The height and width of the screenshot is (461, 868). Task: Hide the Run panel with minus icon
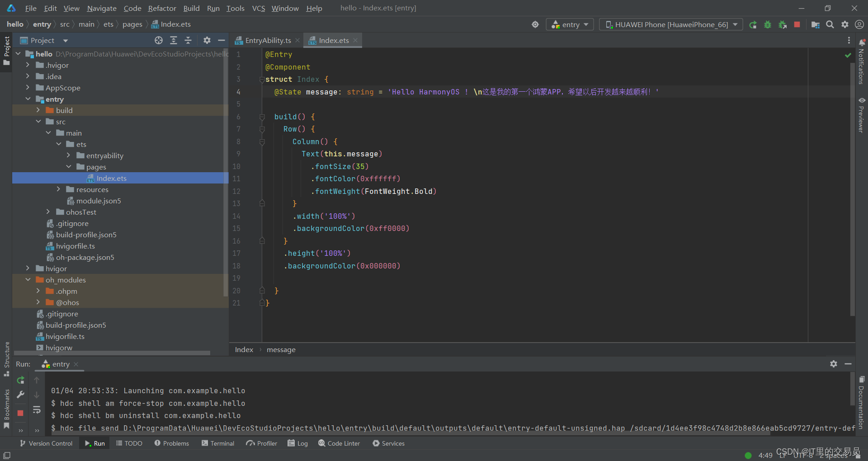point(848,364)
